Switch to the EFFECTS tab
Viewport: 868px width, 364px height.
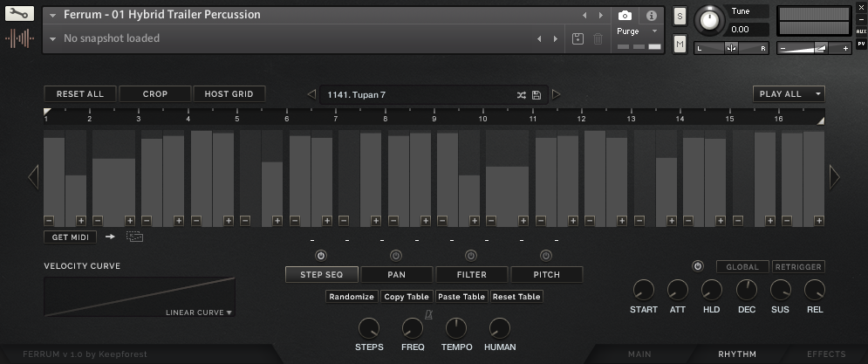pos(825,354)
